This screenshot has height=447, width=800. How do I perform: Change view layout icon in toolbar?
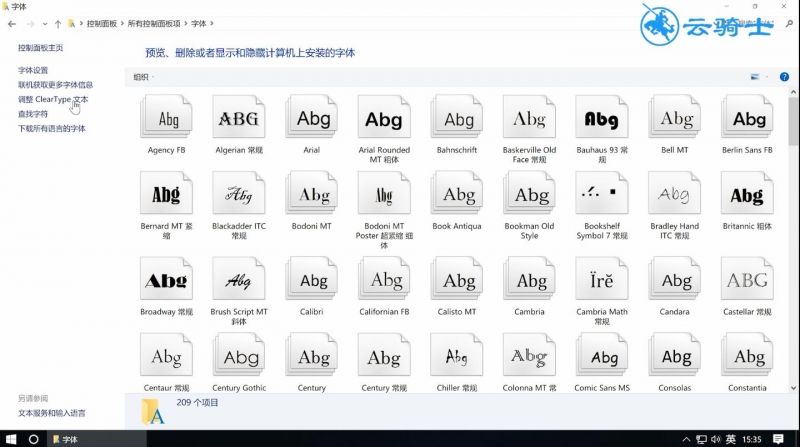click(x=755, y=77)
